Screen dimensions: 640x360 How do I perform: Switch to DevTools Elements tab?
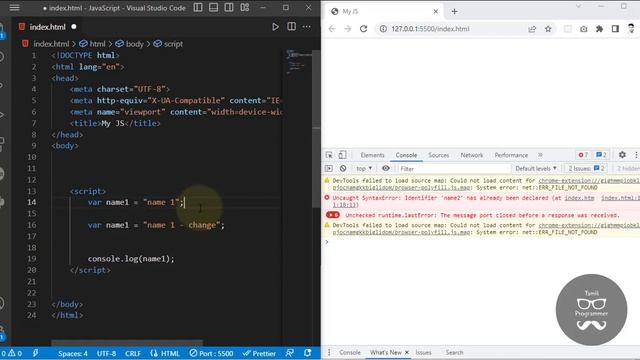coord(372,155)
